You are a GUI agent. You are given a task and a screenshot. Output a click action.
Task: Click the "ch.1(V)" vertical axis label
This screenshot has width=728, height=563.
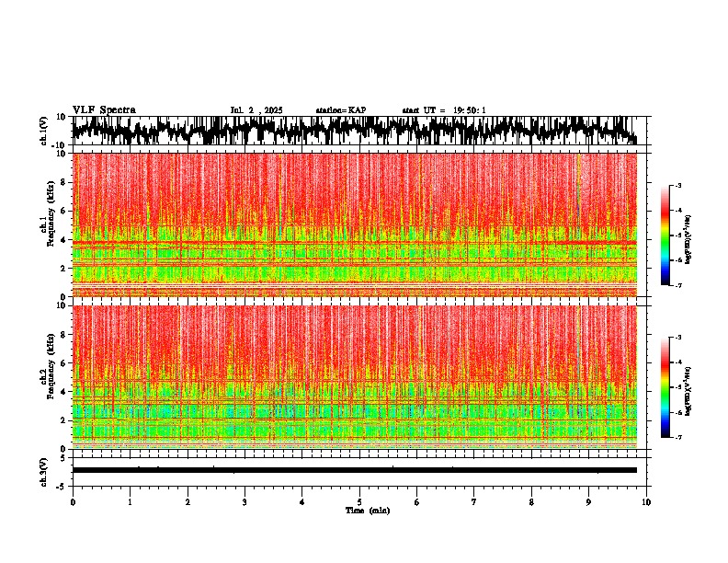point(44,131)
